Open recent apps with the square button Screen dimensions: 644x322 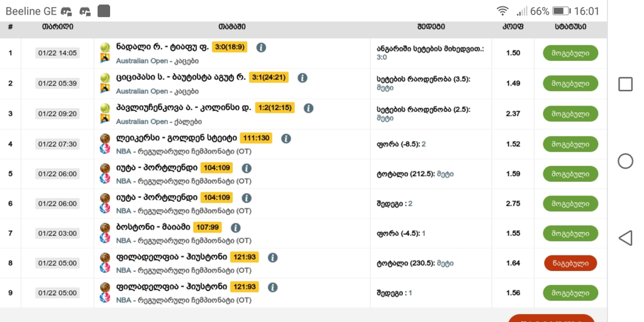pos(625,84)
